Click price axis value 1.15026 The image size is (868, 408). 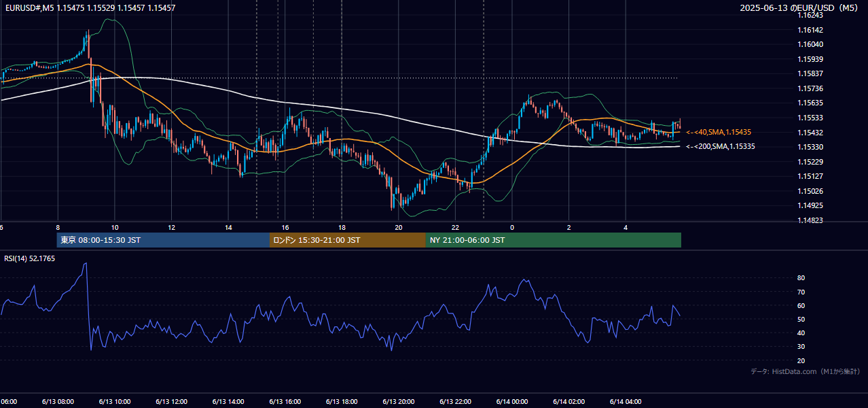point(811,191)
